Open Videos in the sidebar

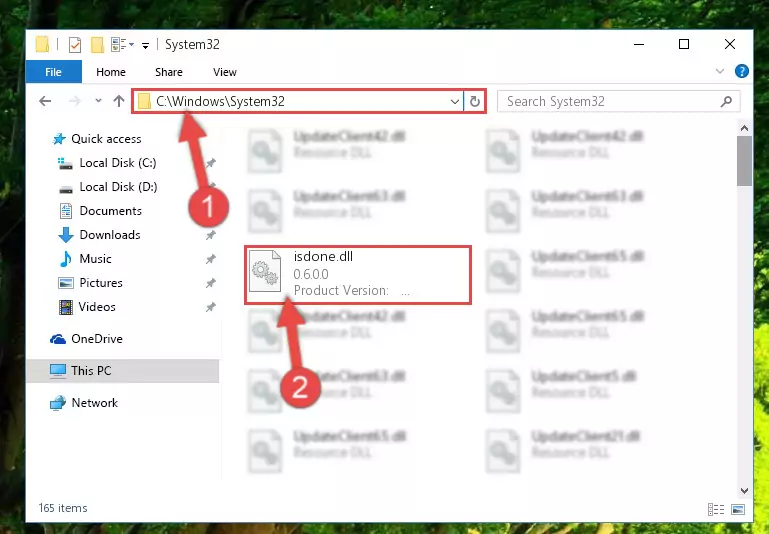point(97,307)
